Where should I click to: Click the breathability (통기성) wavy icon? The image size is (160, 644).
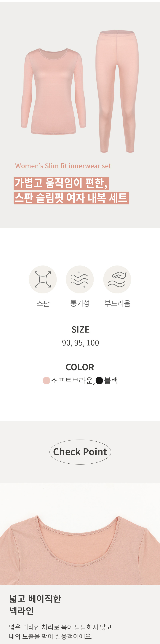coord(80,279)
